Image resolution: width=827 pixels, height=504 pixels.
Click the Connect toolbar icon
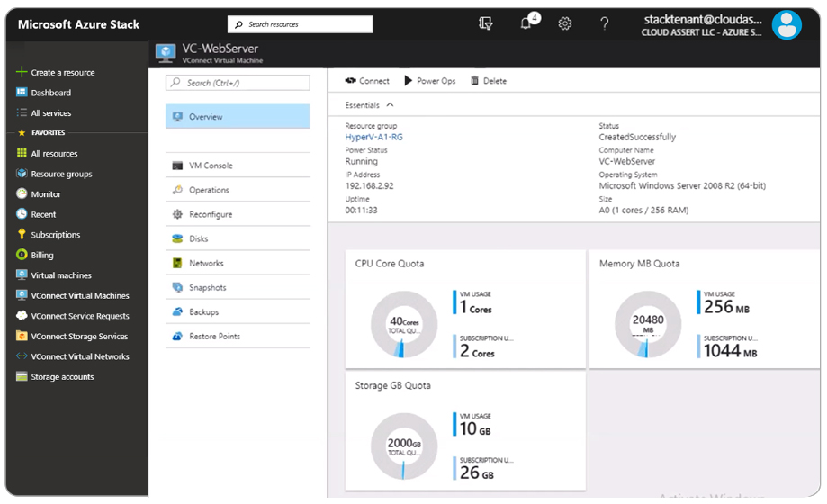tap(351, 81)
